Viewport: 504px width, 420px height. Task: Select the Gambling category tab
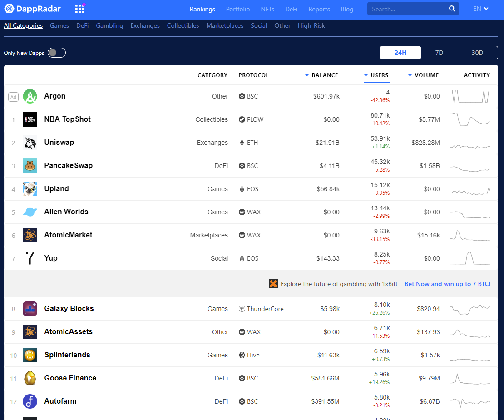tap(109, 26)
